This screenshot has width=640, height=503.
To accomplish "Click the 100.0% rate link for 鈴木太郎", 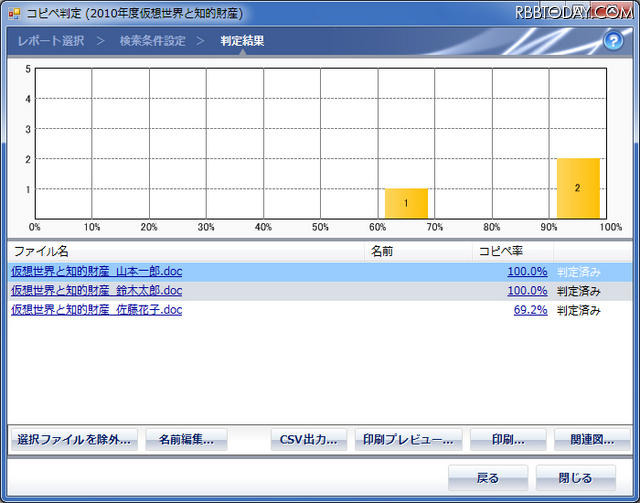I will (x=527, y=291).
